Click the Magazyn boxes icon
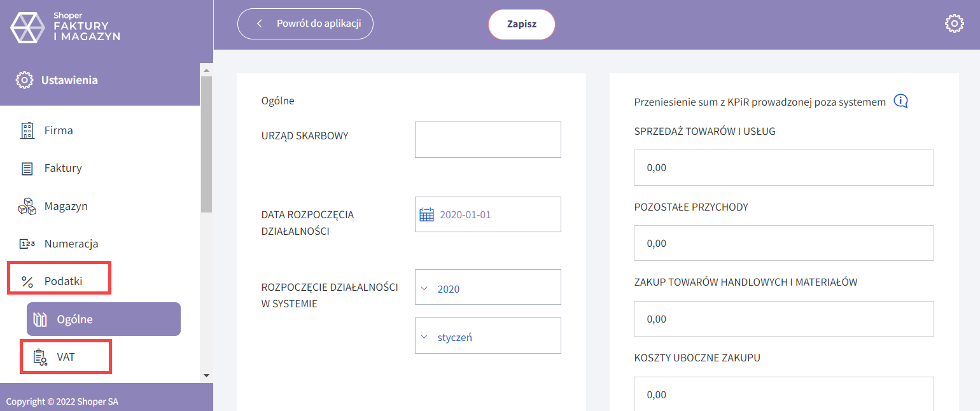 tap(27, 206)
